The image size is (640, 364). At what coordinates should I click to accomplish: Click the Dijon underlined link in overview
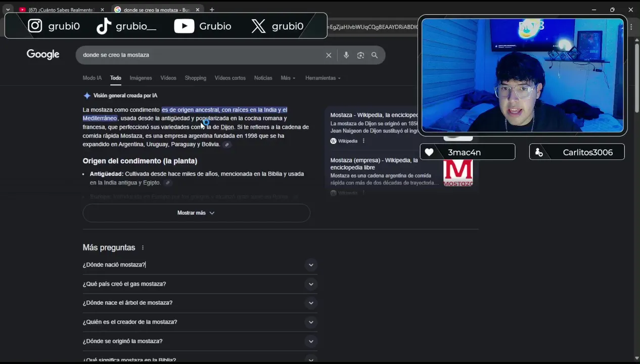tap(227, 127)
